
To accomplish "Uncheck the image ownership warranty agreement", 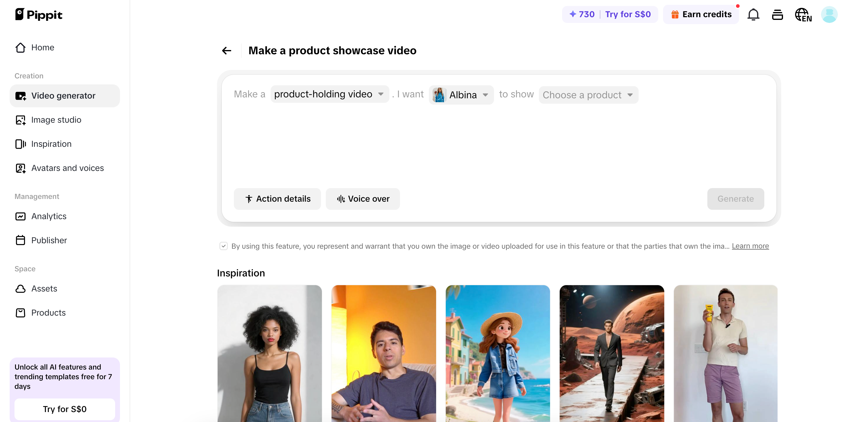I will point(224,246).
